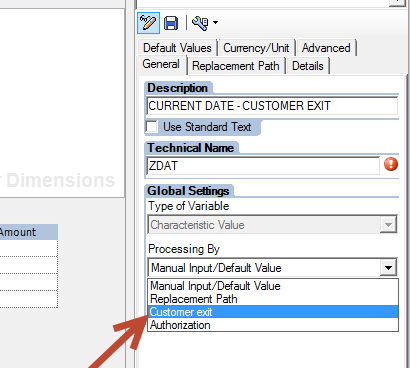The width and height of the screenshot is (410, 368).
Task: Select Customer exit from the list
Action: (273, 312)
